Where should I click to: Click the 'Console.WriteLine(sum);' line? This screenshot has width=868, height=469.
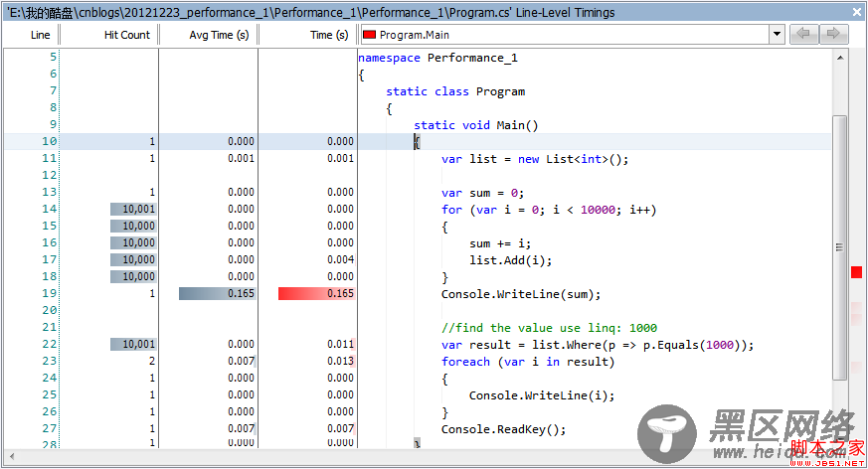[x=521, y=294]
